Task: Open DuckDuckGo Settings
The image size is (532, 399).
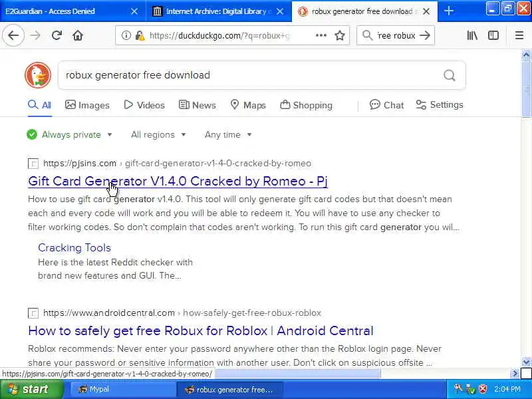Action: pos(440,105)
